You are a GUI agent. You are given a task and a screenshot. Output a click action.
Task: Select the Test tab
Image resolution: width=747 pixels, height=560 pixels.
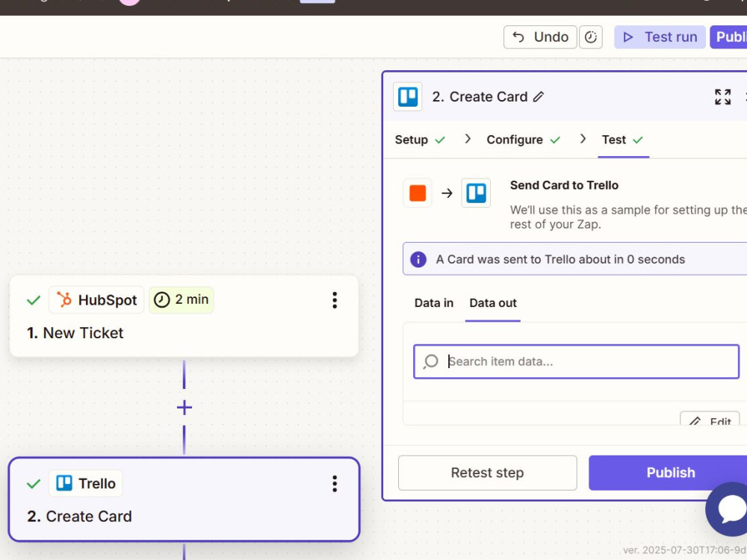pyautogui.click(x=623, y=140)
